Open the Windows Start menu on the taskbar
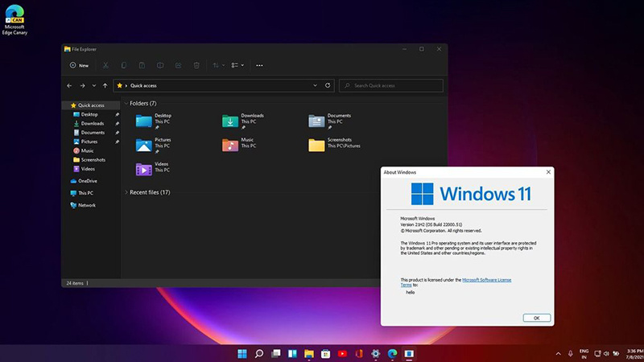Image resolution: width=644 pixels, height=362 pixels. (x=242, y=353)
